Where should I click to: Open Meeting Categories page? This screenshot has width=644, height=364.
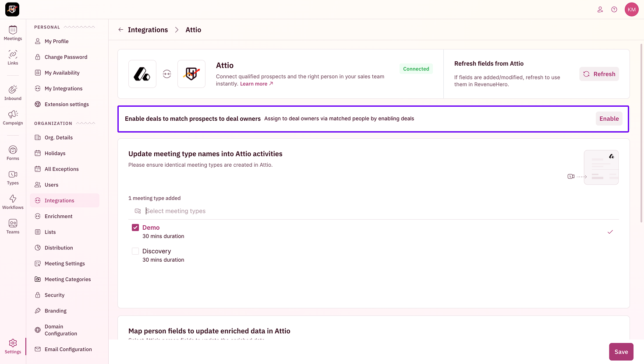coord(65,279)
